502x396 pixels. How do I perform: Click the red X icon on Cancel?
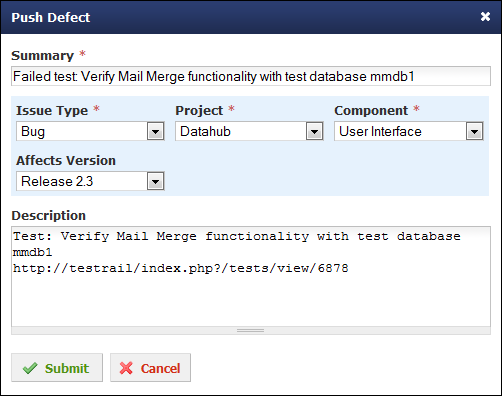coord(126,368)
